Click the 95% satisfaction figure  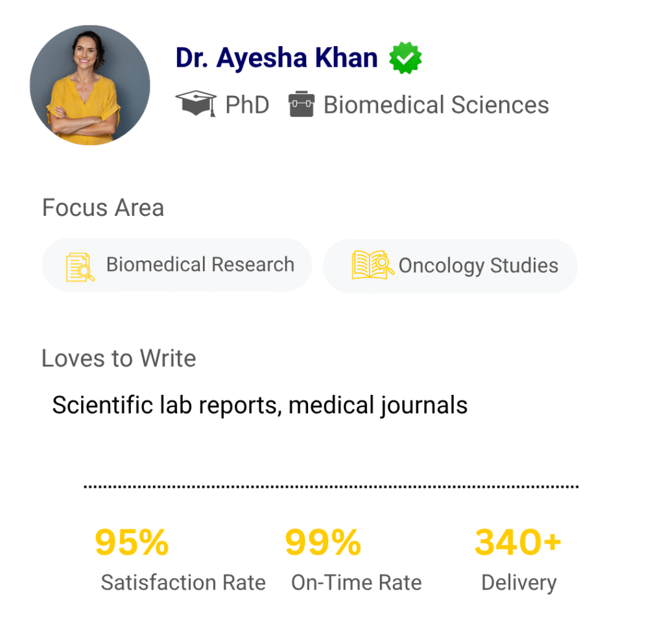click(x=132, y=542)
